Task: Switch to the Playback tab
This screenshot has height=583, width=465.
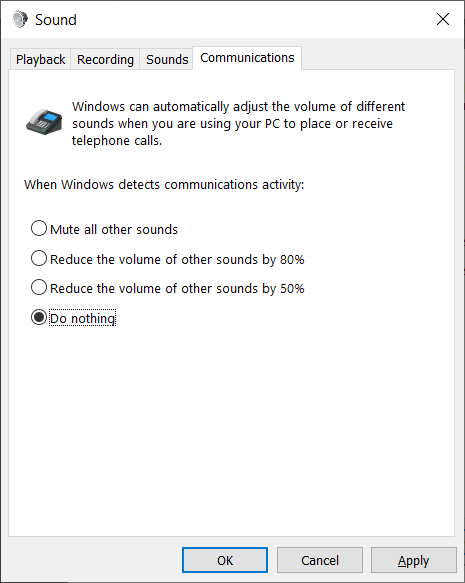Action: (x=40, y=59)
